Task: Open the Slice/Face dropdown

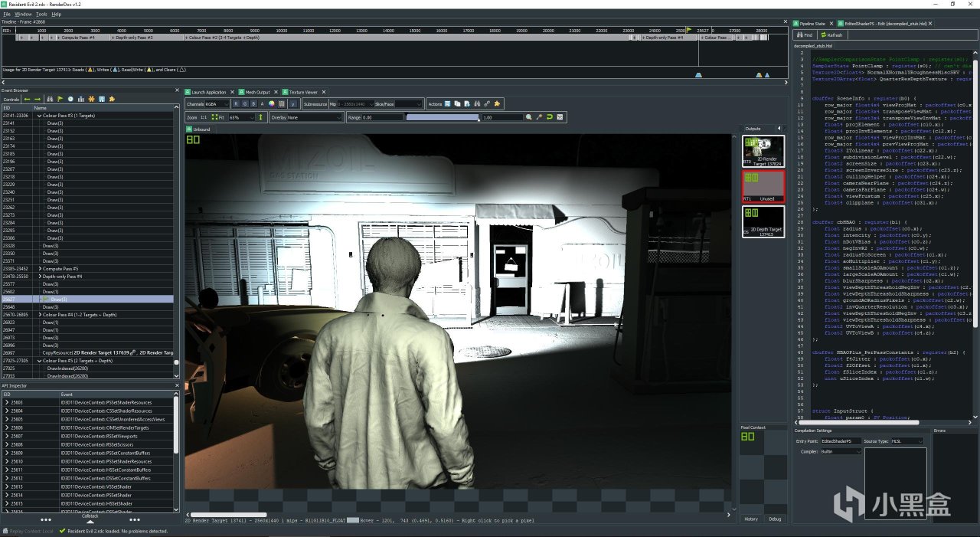Action: click(x=408, y=103)
